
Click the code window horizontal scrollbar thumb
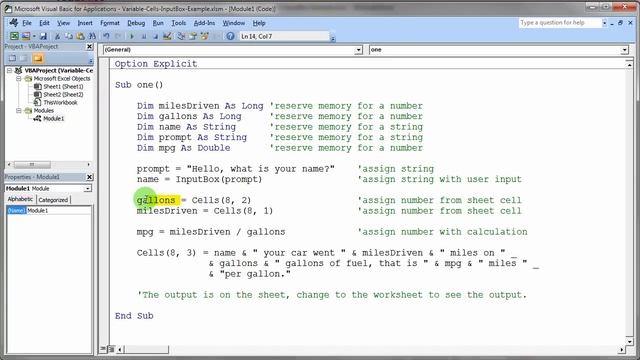pos(147,349)
